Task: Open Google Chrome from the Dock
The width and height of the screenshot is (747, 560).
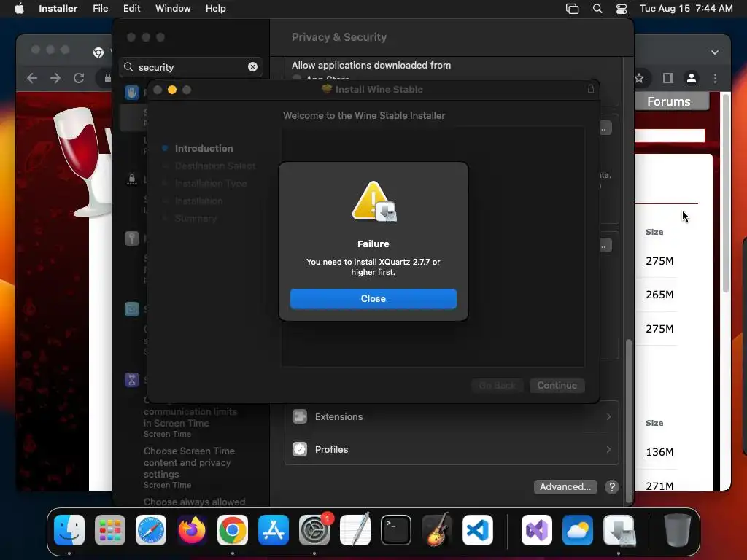Action: [x=233, y=530]
